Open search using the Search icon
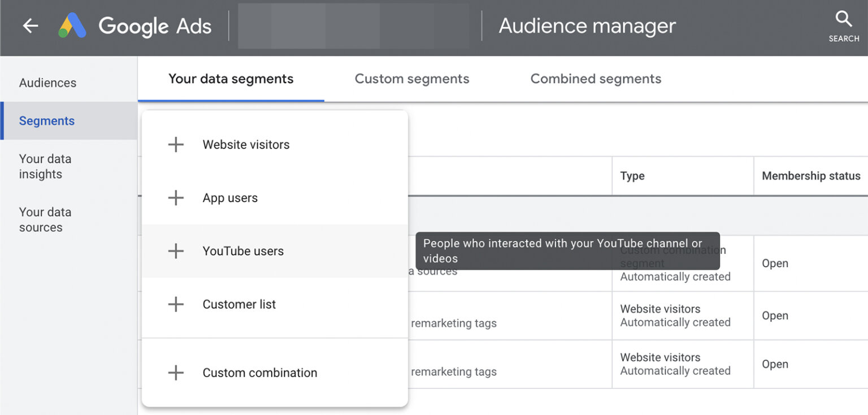868x415 pixels. (x=843, y=24)
